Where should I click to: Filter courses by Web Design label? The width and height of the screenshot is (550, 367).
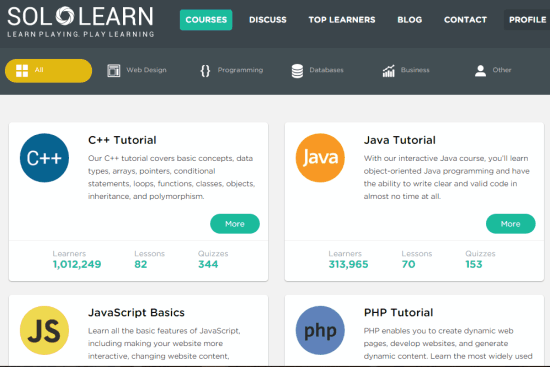pyautogui.click(x=146, y=70)
